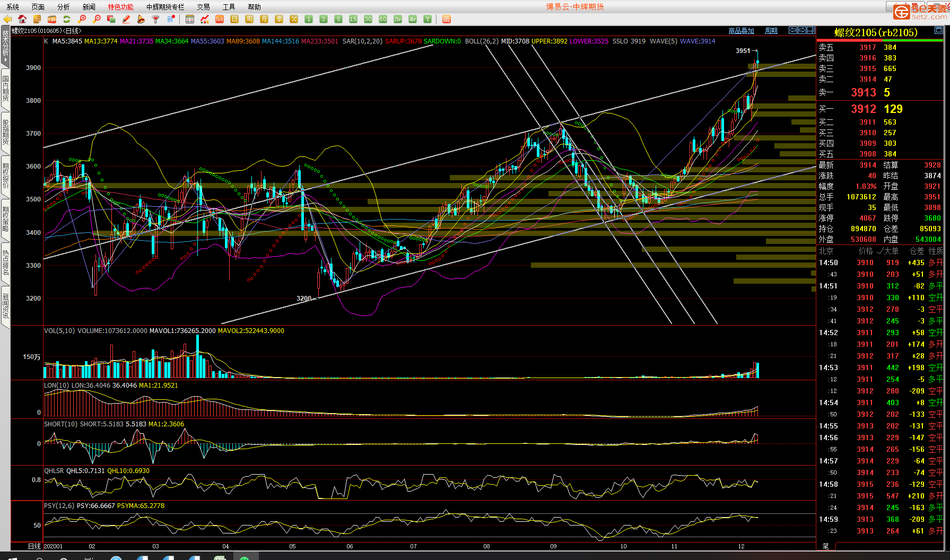Screen dimensions: 950x560
Task: Open the 技术分析 sidebar tab
Action: [x=5, y=46]
